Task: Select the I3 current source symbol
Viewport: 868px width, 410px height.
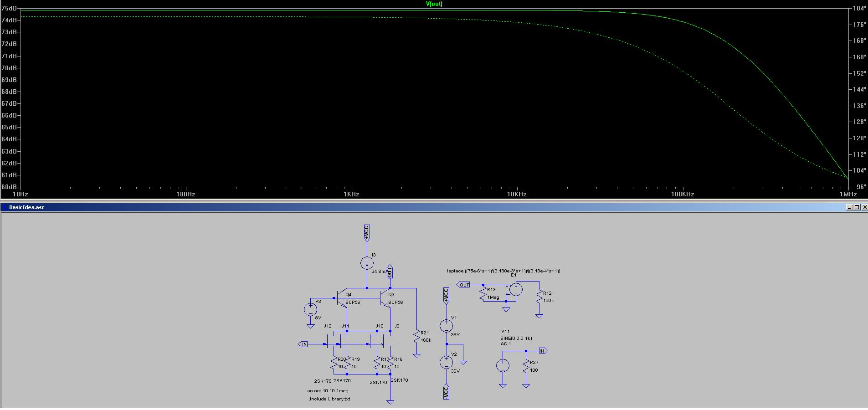Action: (x=367, y=263)
